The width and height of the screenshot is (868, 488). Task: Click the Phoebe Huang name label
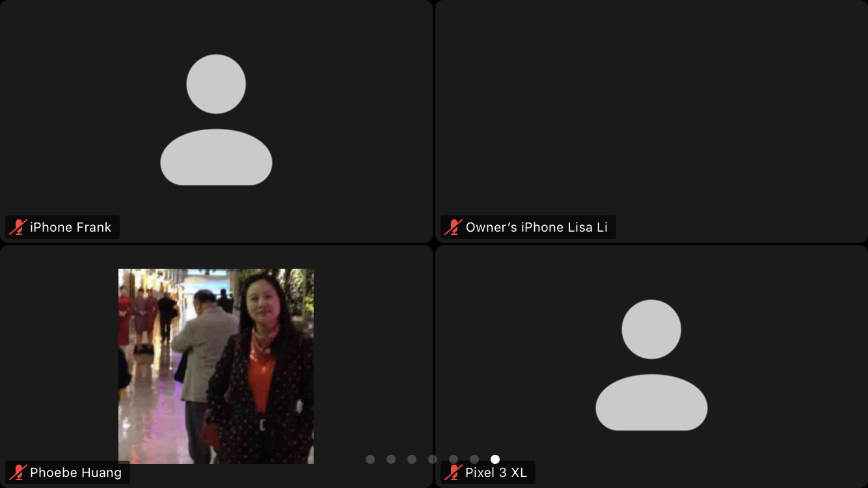click(x=75, y=472)
